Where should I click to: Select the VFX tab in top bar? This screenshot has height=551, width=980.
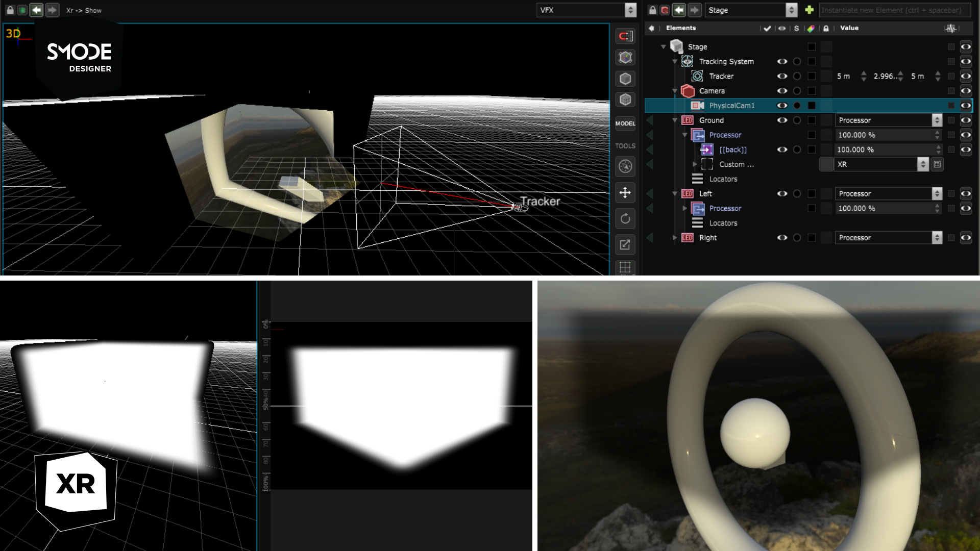582,9
